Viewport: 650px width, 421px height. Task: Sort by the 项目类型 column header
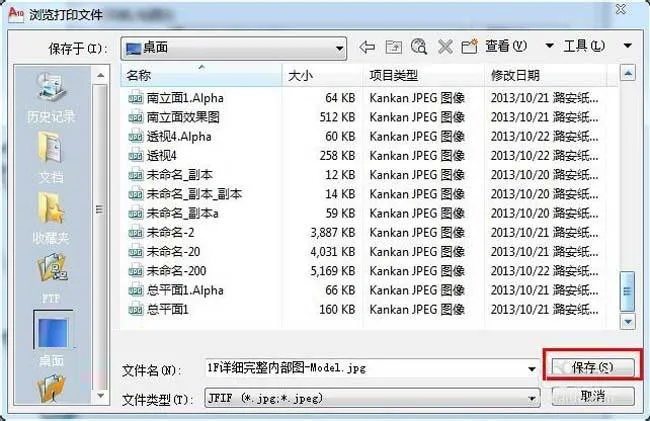[x=423, y=75]
